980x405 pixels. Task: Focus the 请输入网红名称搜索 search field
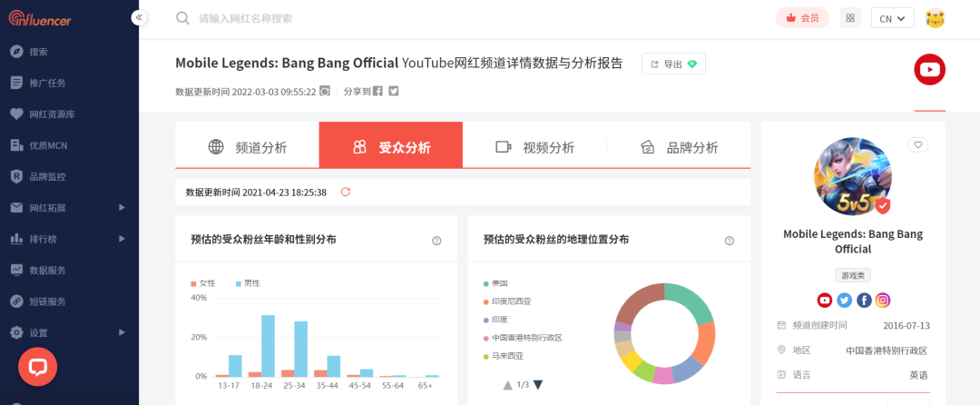(246, 19)
